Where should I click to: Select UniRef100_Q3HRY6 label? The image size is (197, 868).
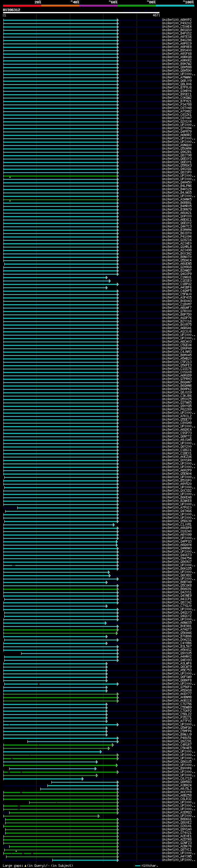pyautogui.click(x=177, y=91)
